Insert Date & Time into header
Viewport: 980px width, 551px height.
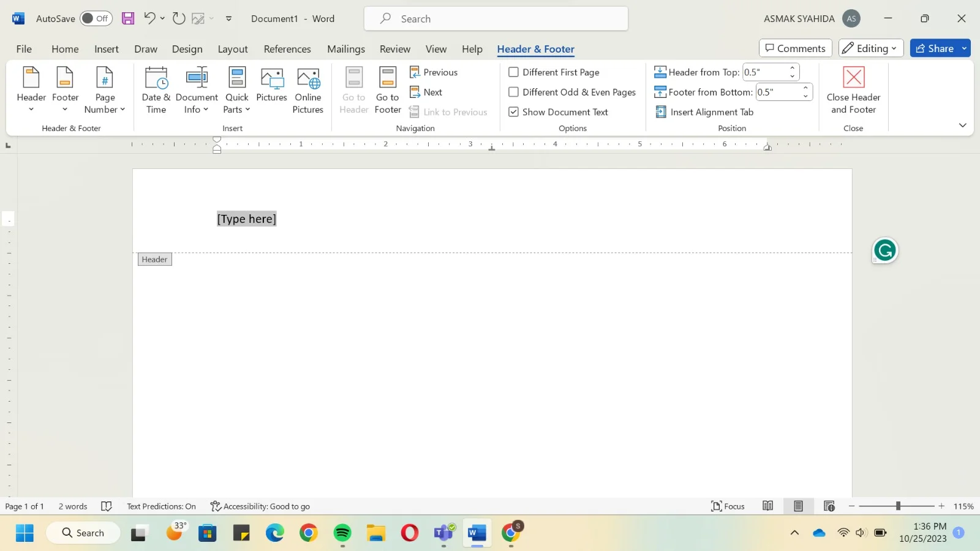pyautogui.click(x=156, y=90)
